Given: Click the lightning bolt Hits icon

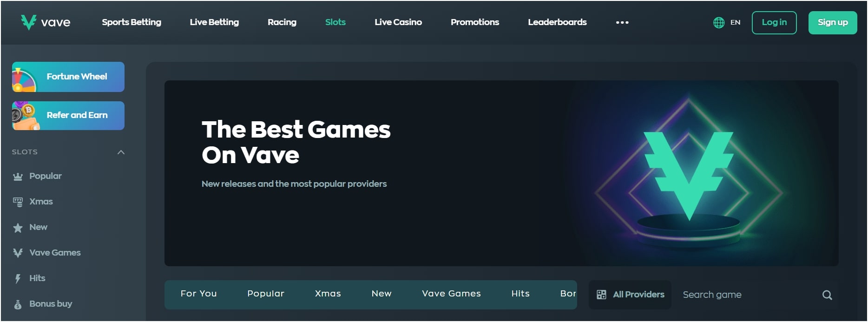Looking at the screenshot, I should click(18, 278).
